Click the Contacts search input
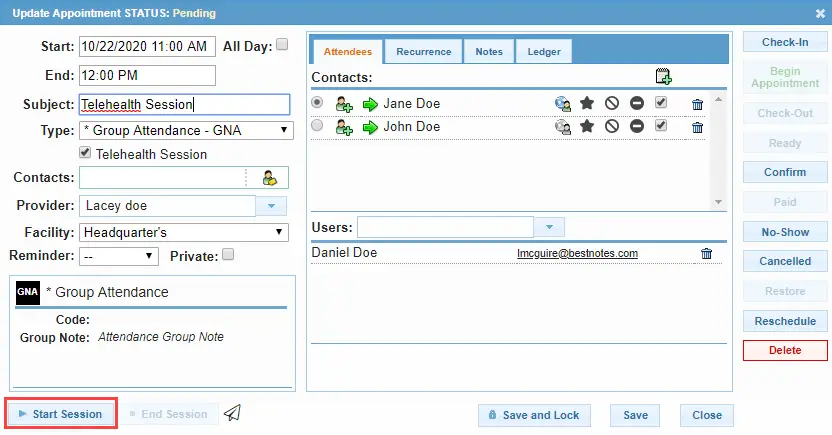This screenshot has width=832, height=435. coord(162,178)
